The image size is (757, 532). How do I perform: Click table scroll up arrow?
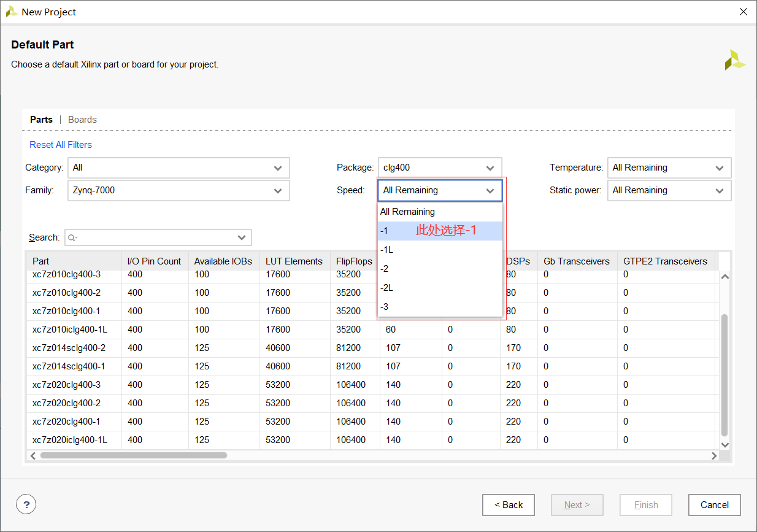[x=724, y=277]
